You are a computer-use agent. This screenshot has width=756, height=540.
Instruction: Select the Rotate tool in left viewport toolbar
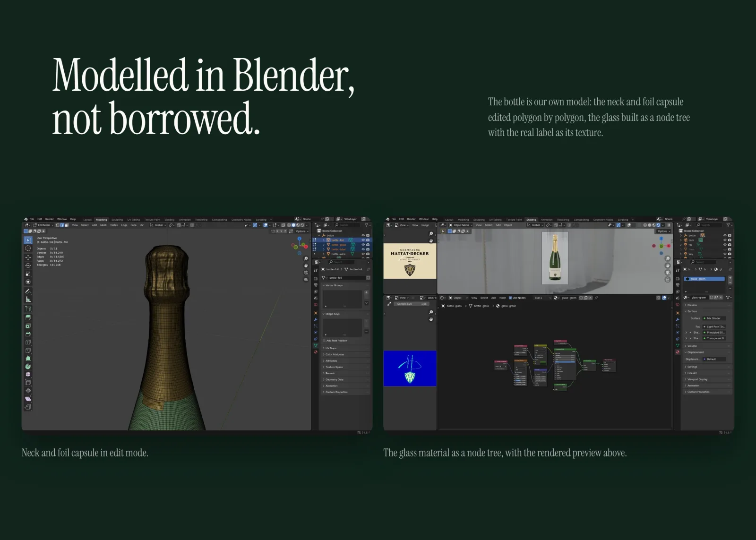point(28,266)
